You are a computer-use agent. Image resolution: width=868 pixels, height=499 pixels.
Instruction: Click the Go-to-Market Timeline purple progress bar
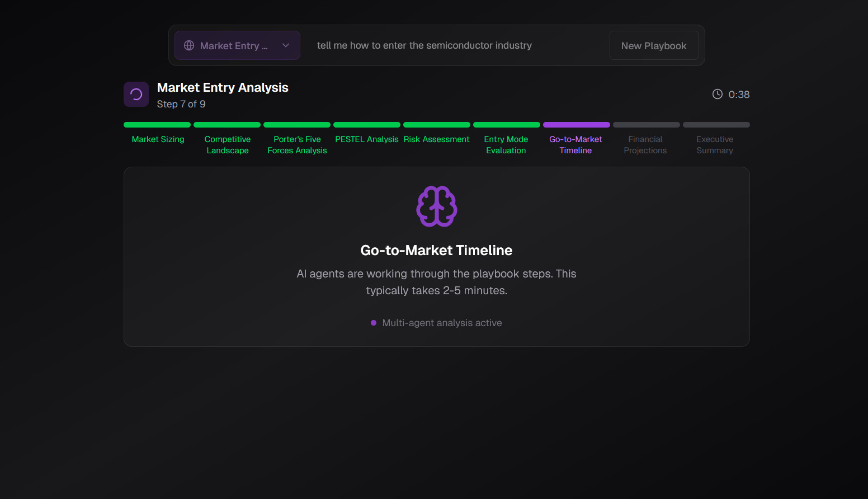click(x=576, y=124)
